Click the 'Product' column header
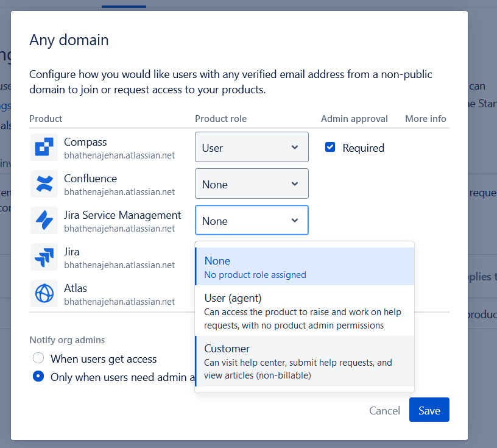Screen dimensions: 497x448 [46, 119]
